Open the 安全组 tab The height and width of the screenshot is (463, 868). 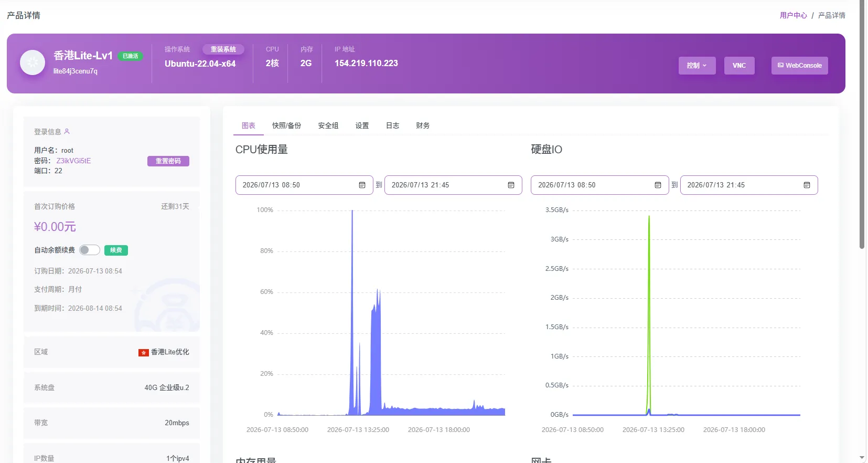click(x=328, y=125)
